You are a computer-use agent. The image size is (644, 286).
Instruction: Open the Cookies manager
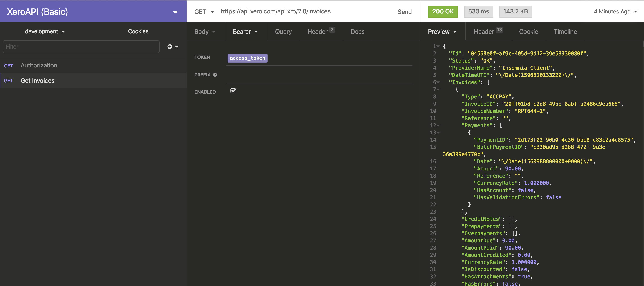point(138,31)
